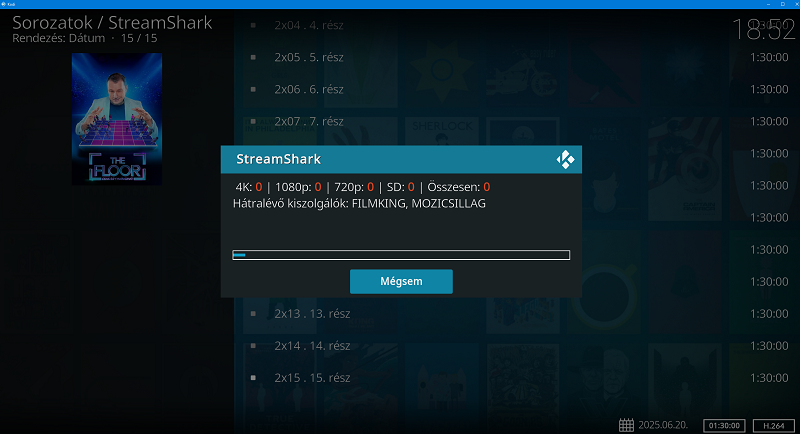Click the Sorozatok / StreamShark heading
This screenshot has width=800, height=434.
tap(112, 22)
